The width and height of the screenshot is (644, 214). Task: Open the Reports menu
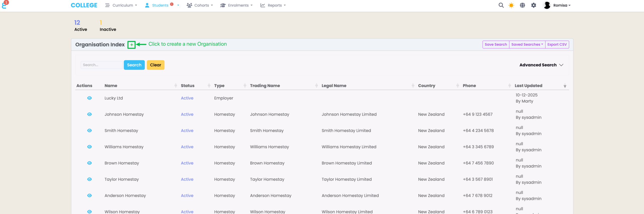tap(273, 5)
